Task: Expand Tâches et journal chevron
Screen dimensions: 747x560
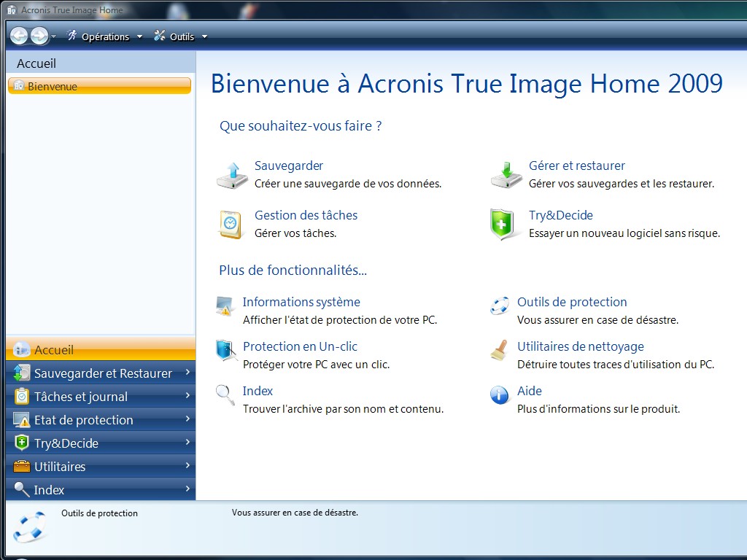Action: coord(187,395)
